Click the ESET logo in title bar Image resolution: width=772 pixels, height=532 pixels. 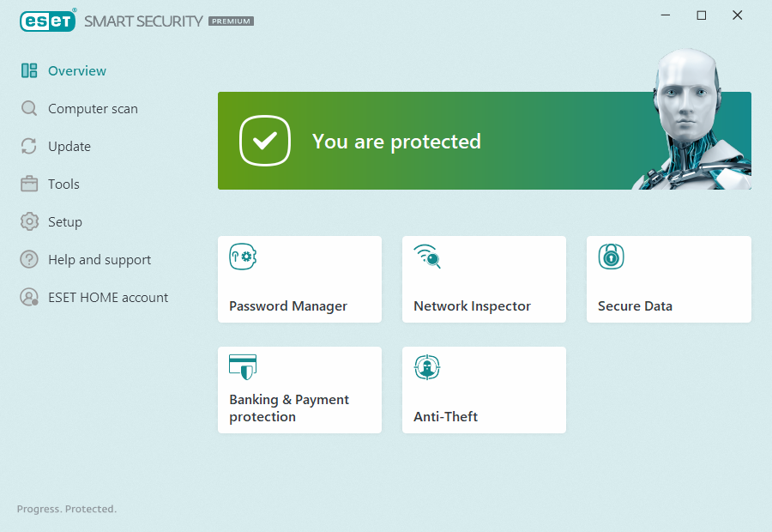[x=48, y=21]
